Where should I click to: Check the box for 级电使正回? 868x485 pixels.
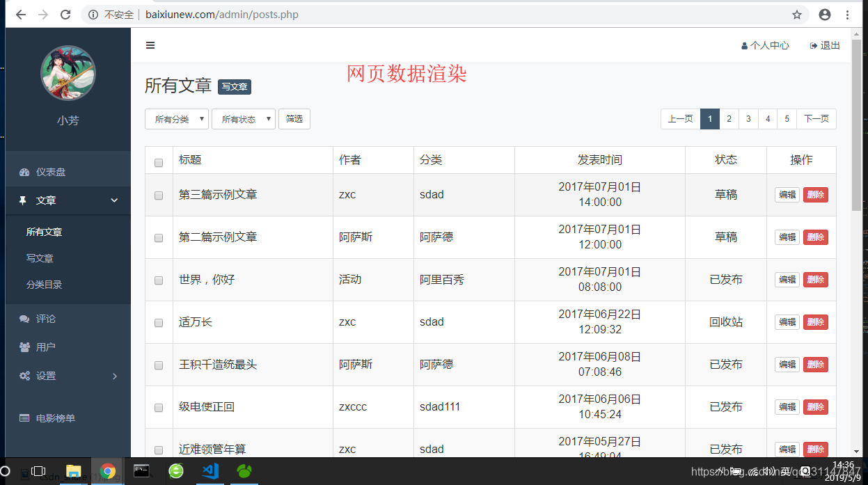click(x=159, y=408)
